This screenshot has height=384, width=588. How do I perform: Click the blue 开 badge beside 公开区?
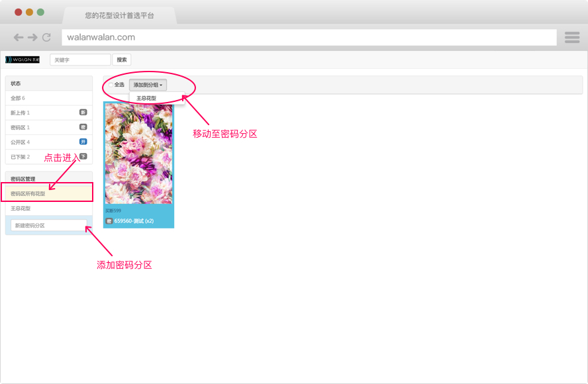[83, 142]
